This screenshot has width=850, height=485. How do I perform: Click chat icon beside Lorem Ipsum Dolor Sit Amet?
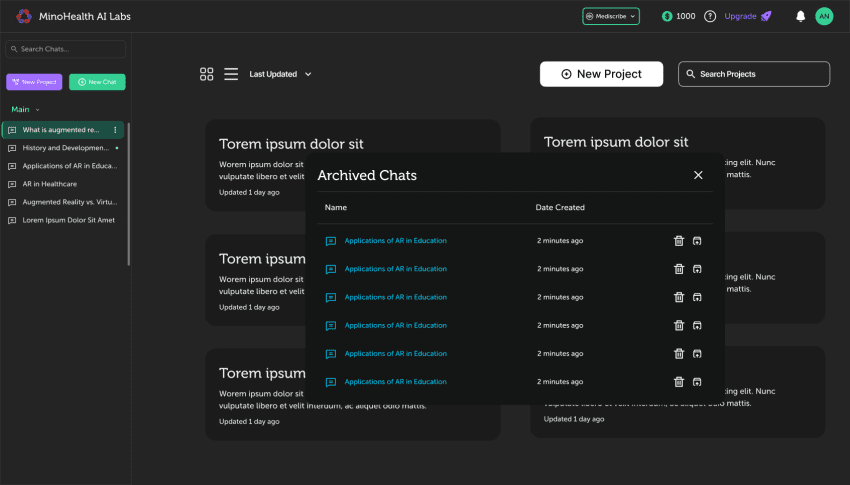pyautogui.click(x=12, y=221)
